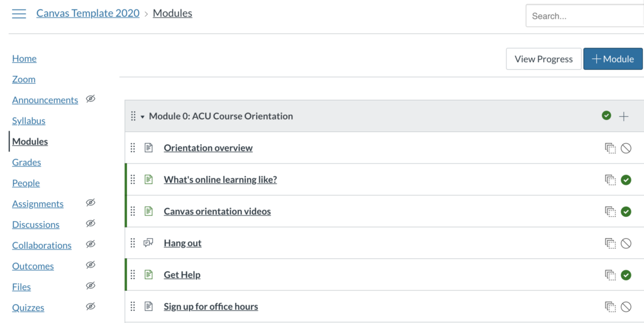Toggle Module 0 published status checkmark

click(x=606, y=116)
